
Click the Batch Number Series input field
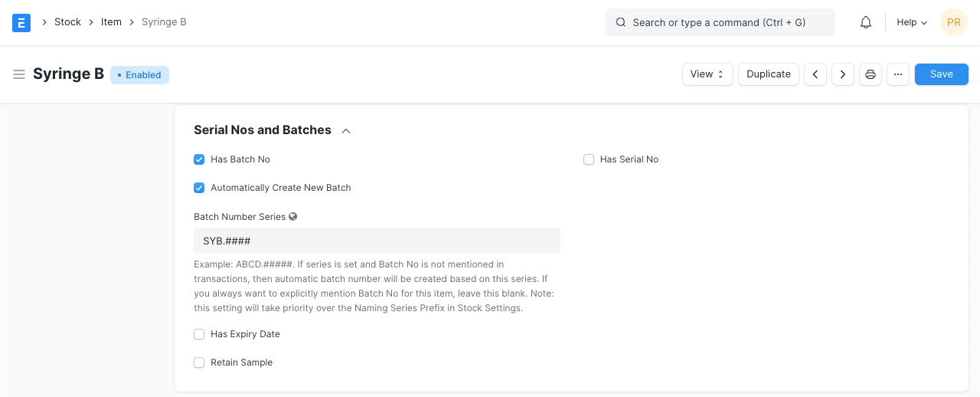pos(377,241)
